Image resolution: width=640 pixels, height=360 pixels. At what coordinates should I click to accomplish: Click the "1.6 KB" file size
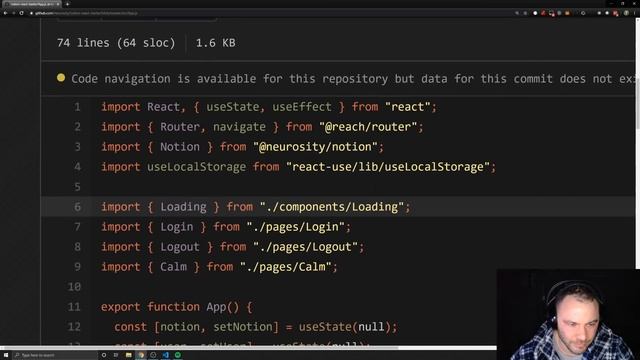pyautogui.click(x=216, y=43)
